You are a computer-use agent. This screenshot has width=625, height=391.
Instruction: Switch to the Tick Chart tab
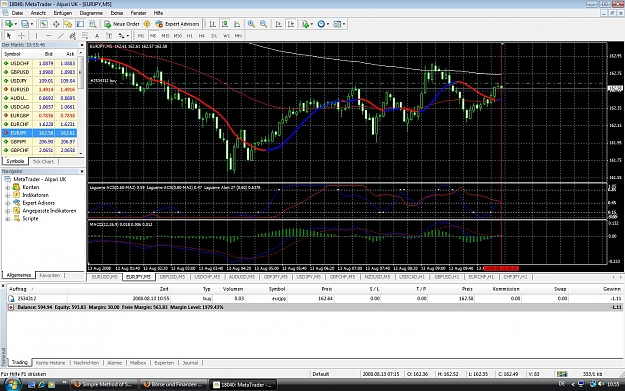coord(43,161)
